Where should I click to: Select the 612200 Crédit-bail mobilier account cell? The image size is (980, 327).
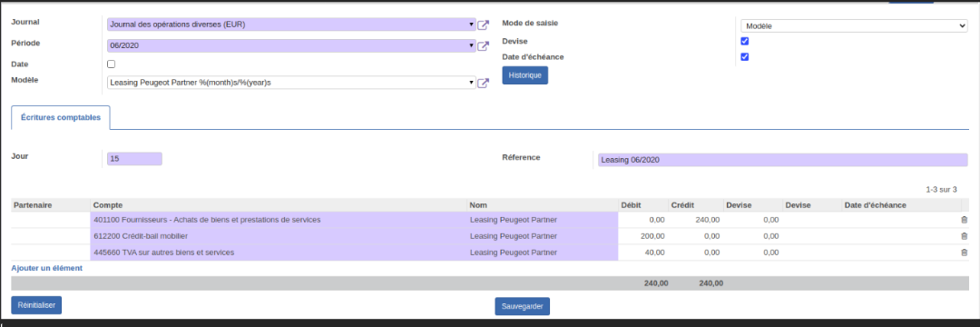click(279, 236)
